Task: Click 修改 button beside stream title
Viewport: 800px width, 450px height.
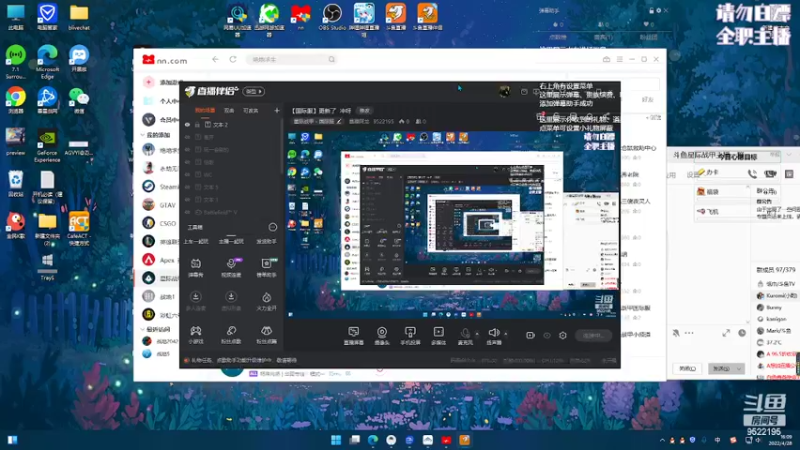Action: (364, 110)
